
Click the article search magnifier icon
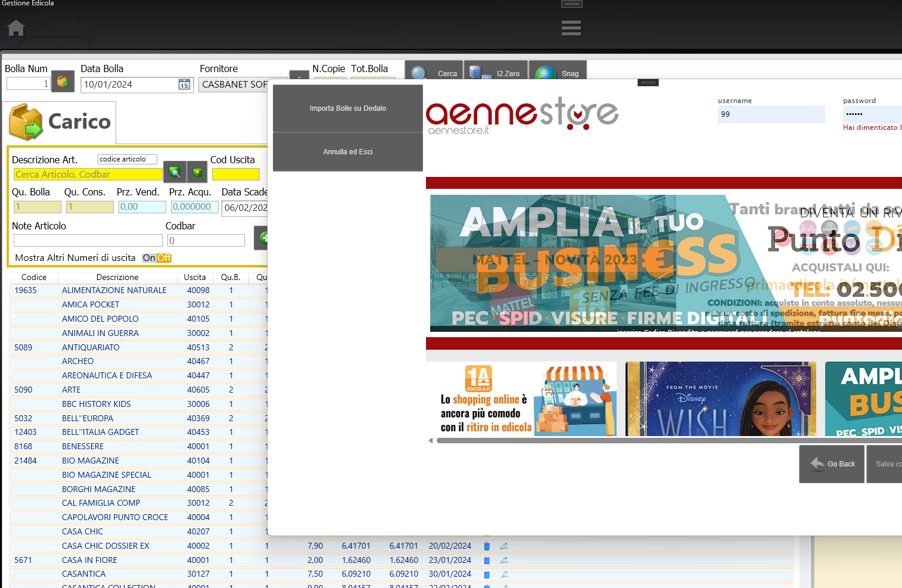click(175, 172)
